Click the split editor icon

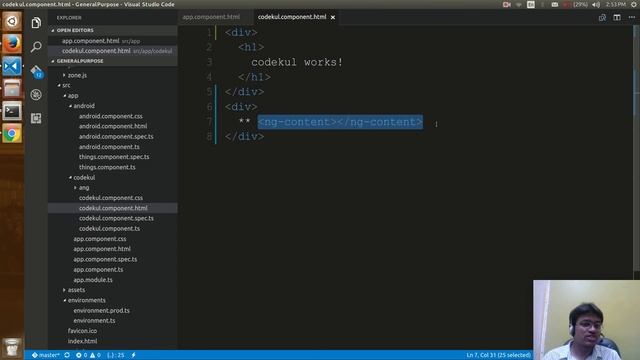[617, 18]
